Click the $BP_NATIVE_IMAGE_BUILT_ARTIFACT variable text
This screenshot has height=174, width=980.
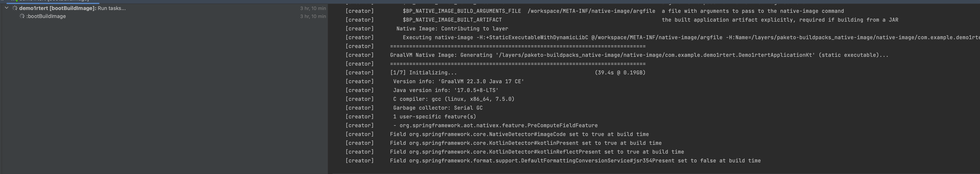coord(452,20)
